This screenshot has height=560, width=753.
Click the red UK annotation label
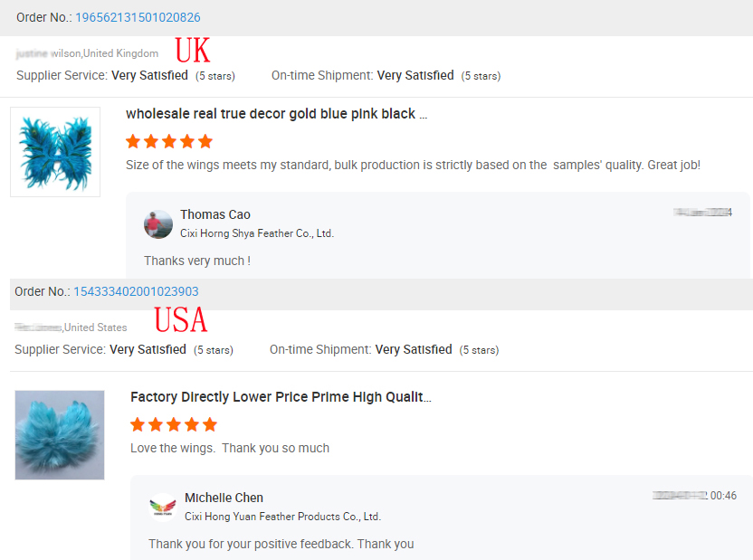(192, 50)
